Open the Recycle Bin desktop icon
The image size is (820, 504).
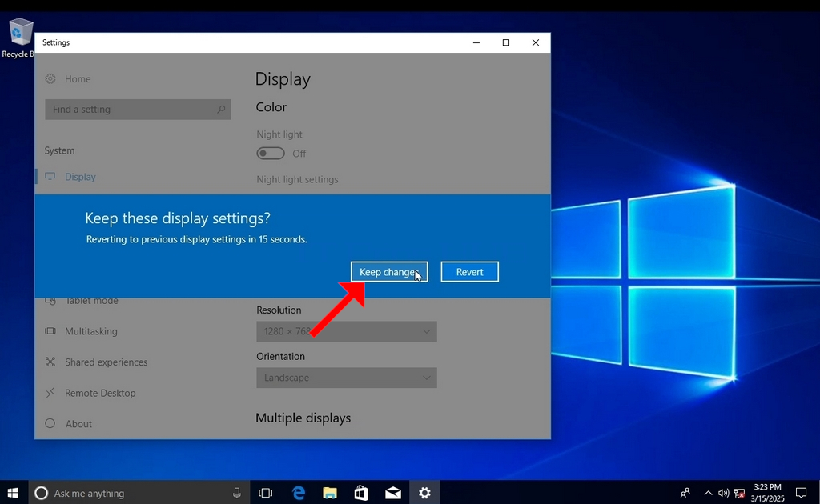(x=19, y=38)
